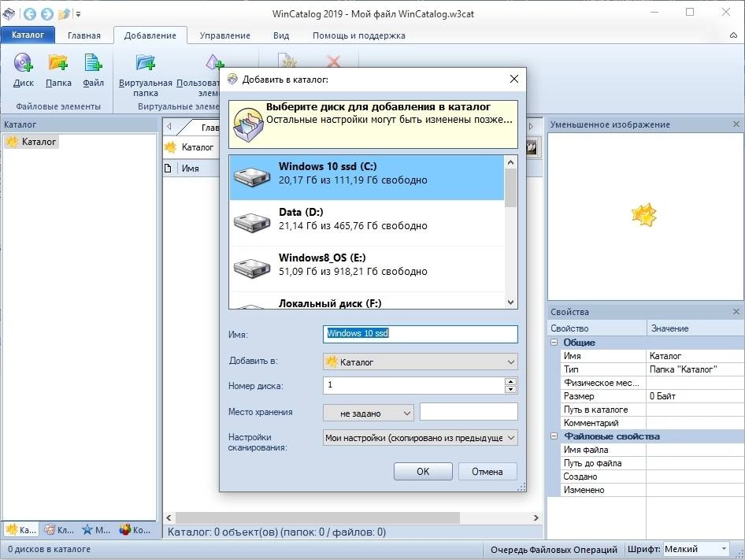Click the red X delete ribbon icon
Viewport: 745px width, 560px height.
[x=334, y=61]
